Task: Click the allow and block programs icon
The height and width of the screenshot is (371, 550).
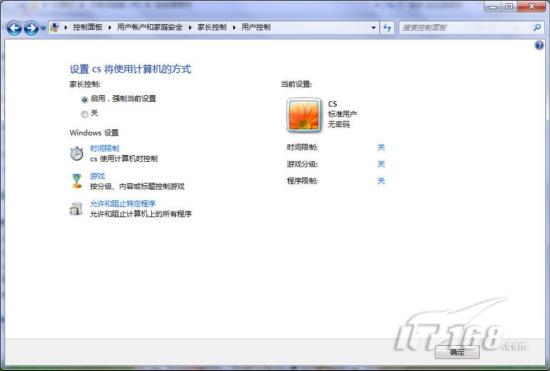Action: pos(76,209)
